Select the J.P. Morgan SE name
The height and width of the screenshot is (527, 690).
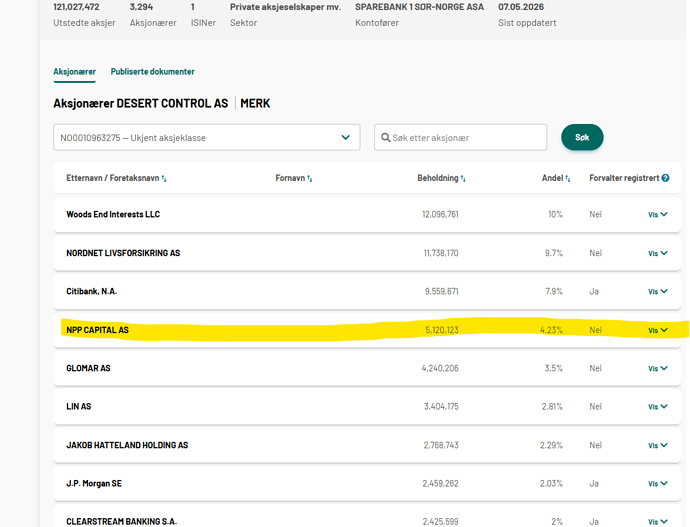(x=94, y=484)
